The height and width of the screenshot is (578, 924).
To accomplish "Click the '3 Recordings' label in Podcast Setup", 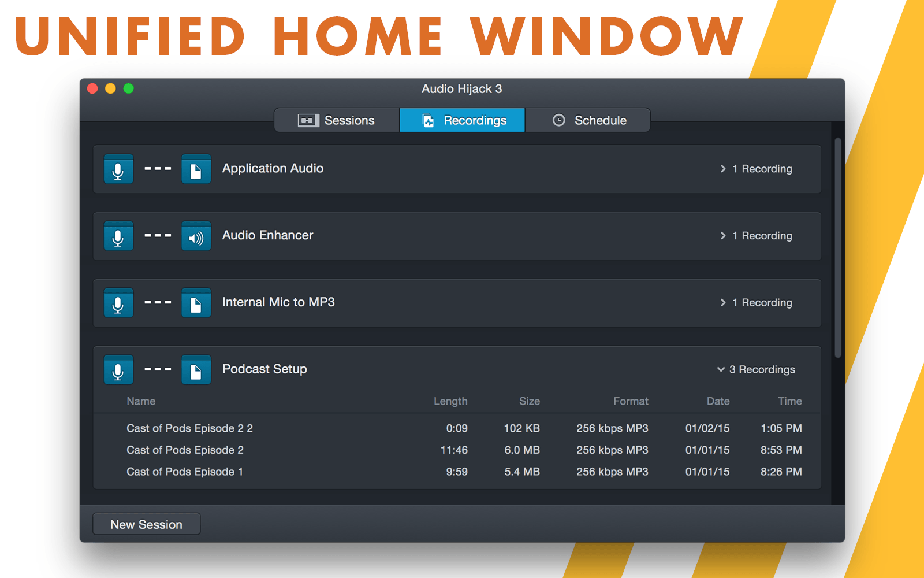I will pos(762,369).
